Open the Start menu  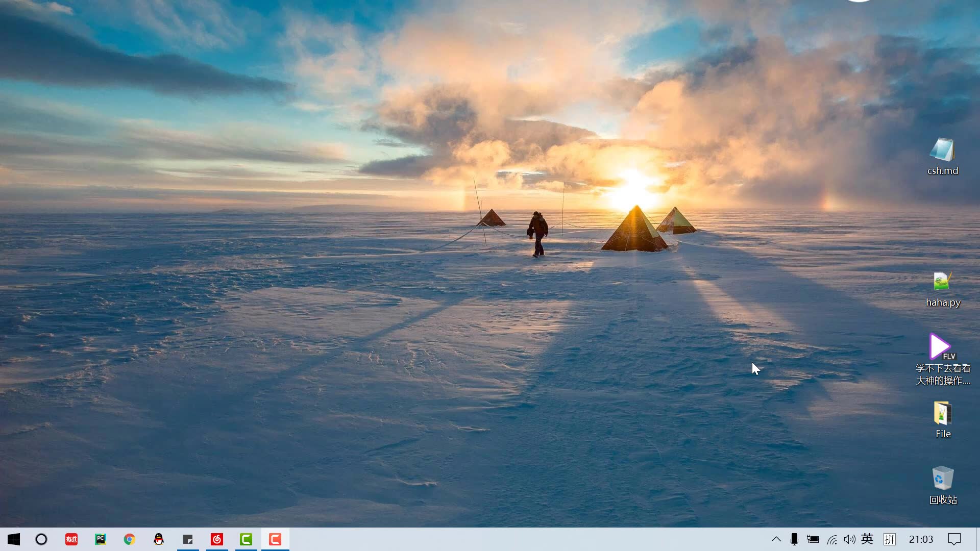pos(13,539)
